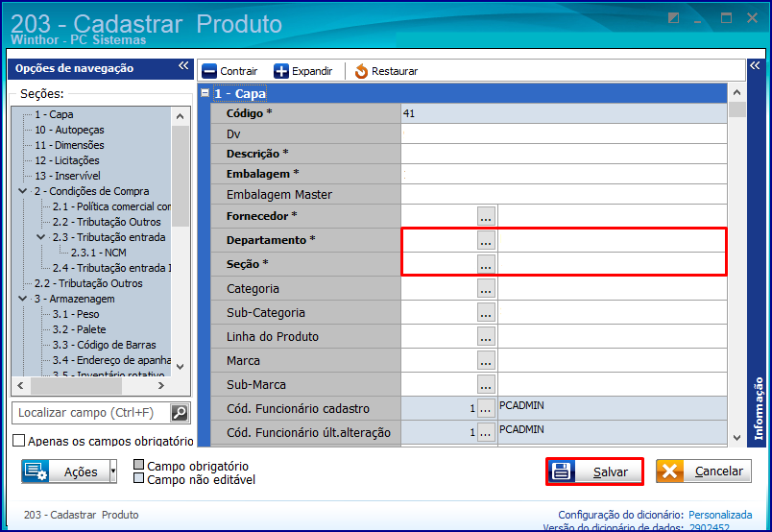Click the Campo obrigatório legend box
Viewport: 772px width, 532px height.
[139, 465]
